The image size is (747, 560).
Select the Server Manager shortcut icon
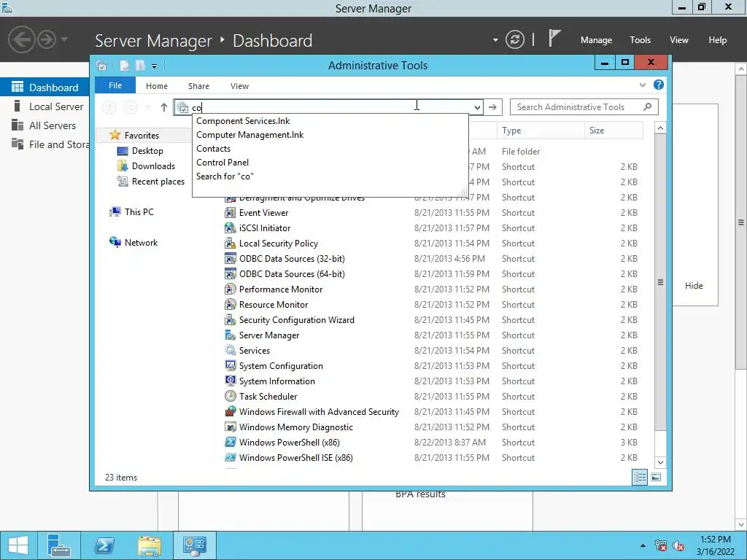point(230,335)
